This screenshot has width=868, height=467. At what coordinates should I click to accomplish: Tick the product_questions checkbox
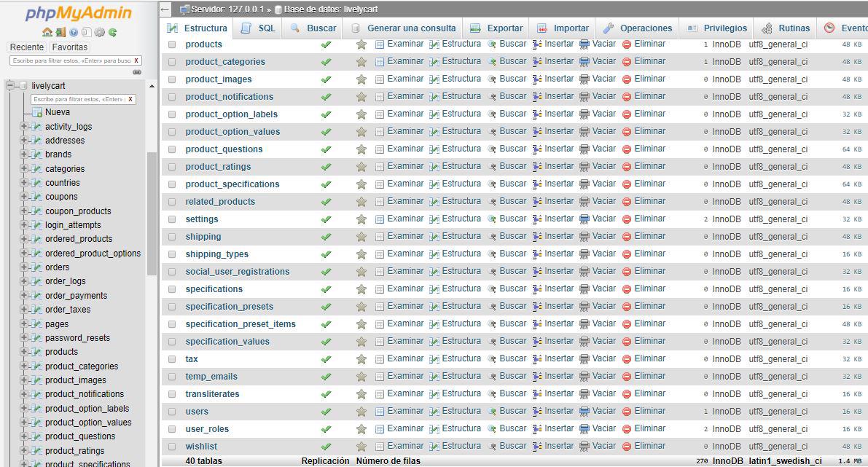pyautogui.click(x=172, y=149)
